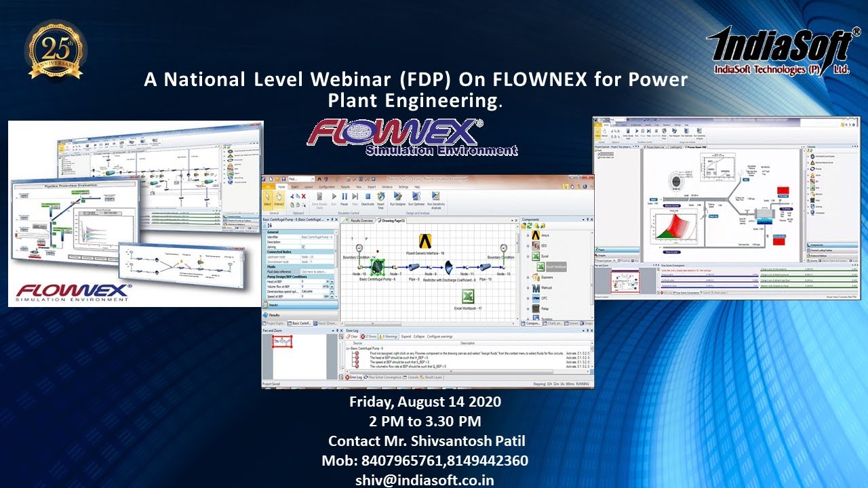Screen dimensions: 868x488
Task: Click Expand in Error Log toolbar
Action: tap(406, 336)
